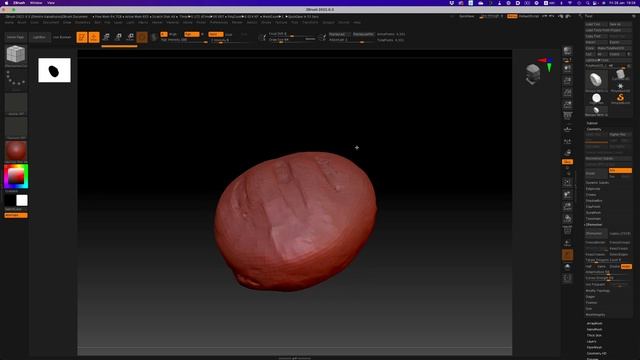This screenshot has width=640, height=360.
Task: Open the Preferences menu
Action: pos(219,22)
